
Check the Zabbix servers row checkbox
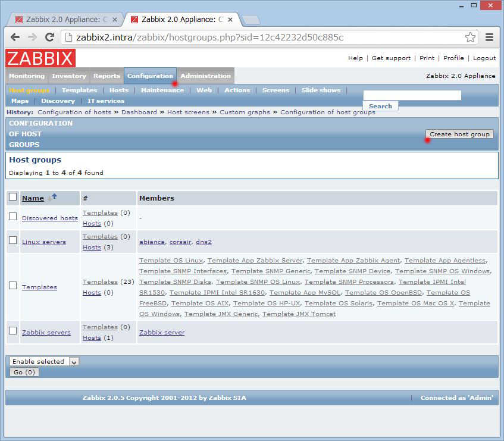click(13, 330)
